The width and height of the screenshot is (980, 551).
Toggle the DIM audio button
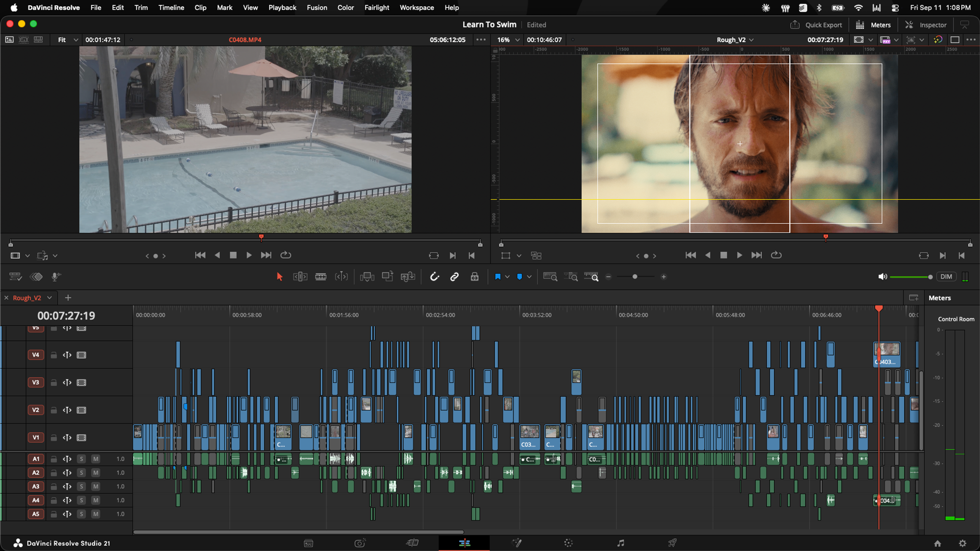(946, 277)
